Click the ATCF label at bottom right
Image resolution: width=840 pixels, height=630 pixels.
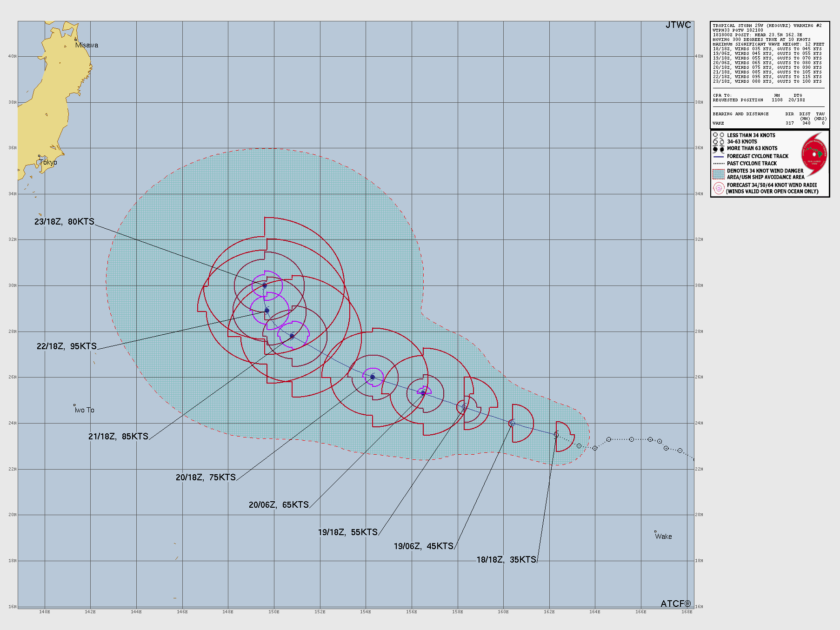(x=675, y=603)
